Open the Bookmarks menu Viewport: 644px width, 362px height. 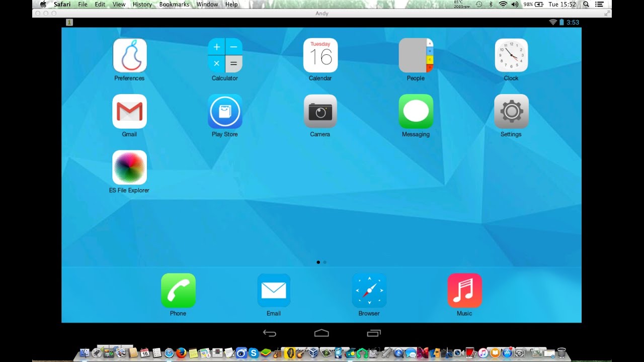174,5
